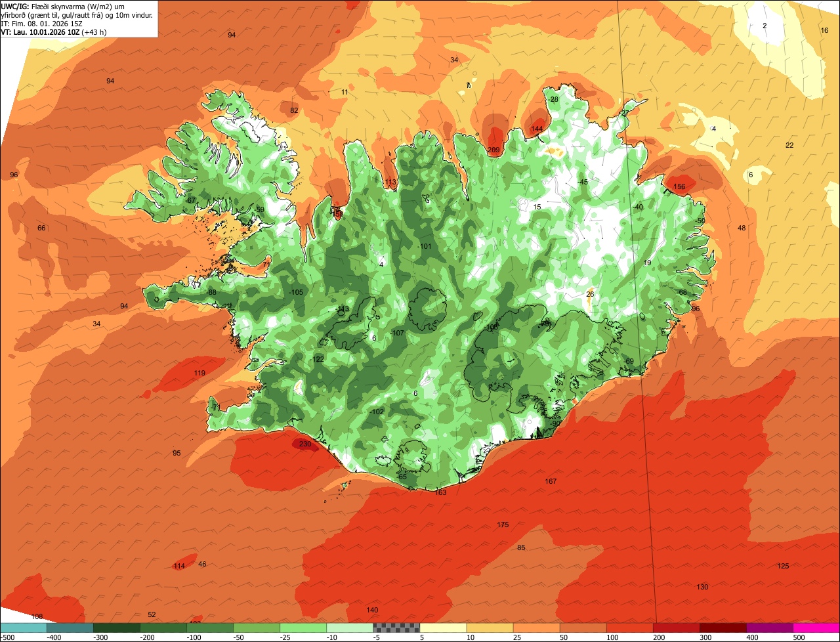
Task: Click the bright red legend swatch labeled 200
Action: point(677,628)
